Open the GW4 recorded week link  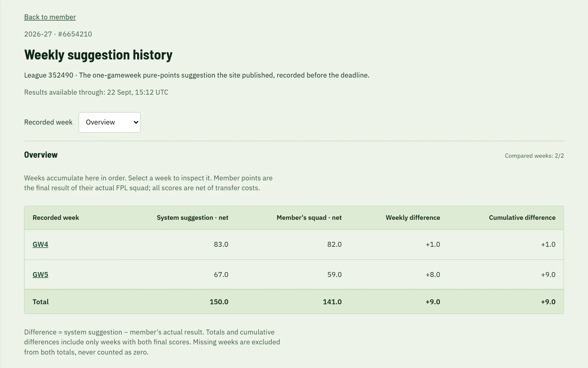coord(40,244)
